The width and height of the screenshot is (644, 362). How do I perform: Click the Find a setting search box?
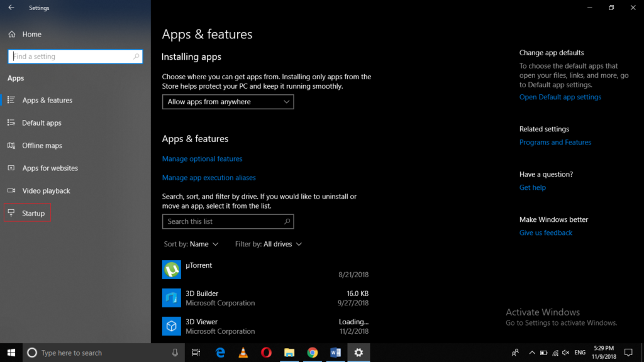point(75,57)
